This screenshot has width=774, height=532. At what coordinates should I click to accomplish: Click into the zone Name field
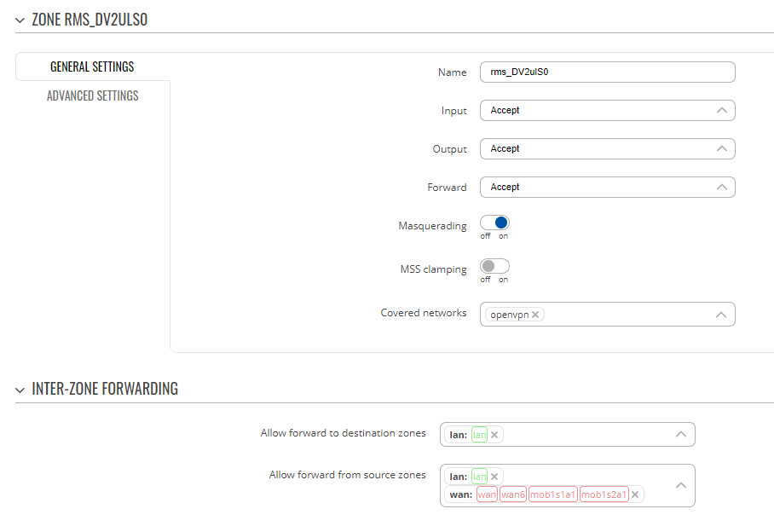608,72
